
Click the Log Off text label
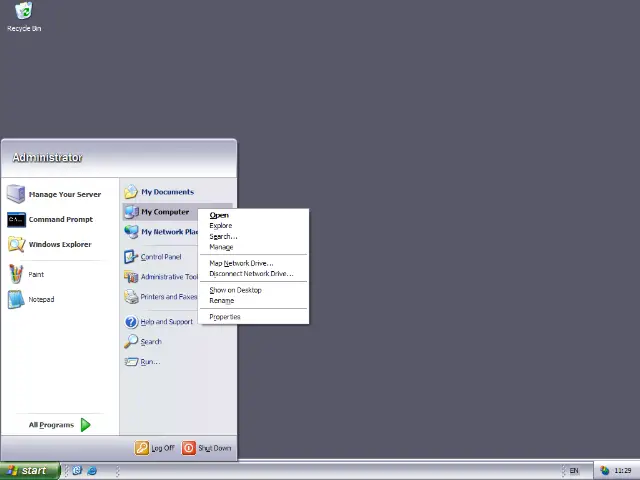[163, 448]
